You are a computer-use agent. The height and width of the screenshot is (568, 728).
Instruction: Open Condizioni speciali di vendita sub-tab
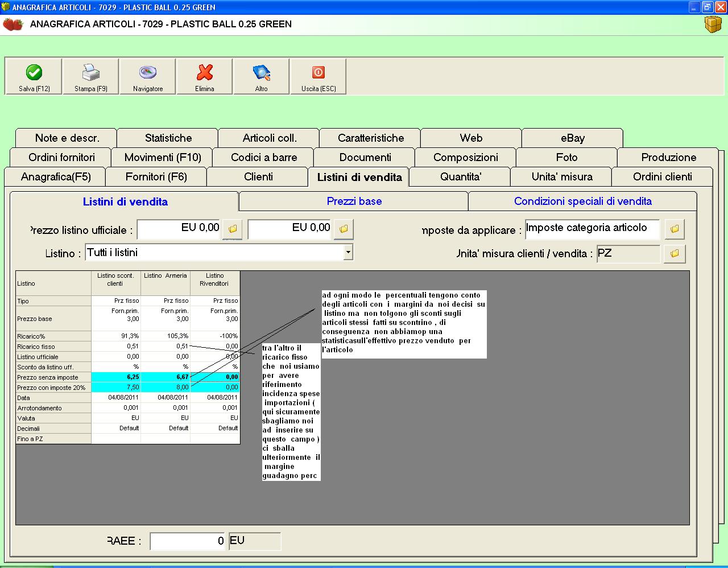[582, 201]
